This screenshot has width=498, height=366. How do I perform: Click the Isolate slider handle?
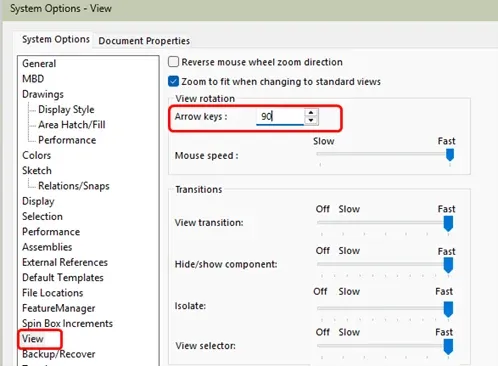coord(448,309)
